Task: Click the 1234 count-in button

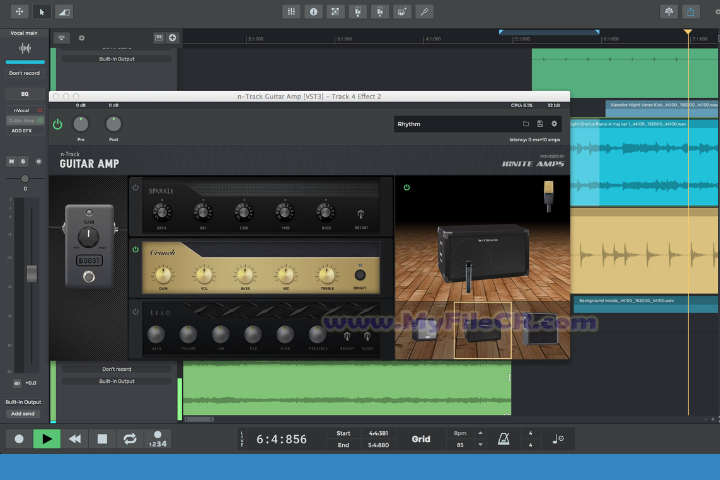Action: pyautogui.click(x=158, y=439)
